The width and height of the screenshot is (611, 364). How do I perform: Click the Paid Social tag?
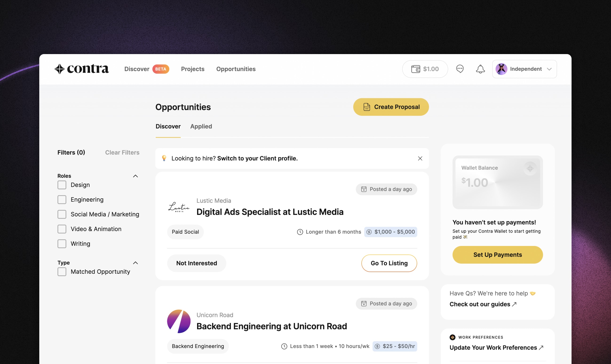coord(185,232)
